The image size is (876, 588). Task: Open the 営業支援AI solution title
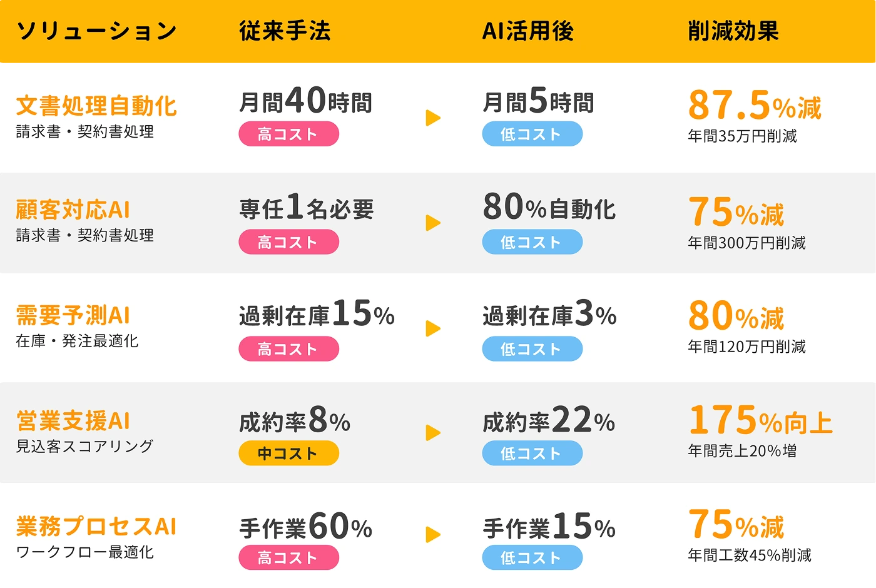(x=73, y=421)
